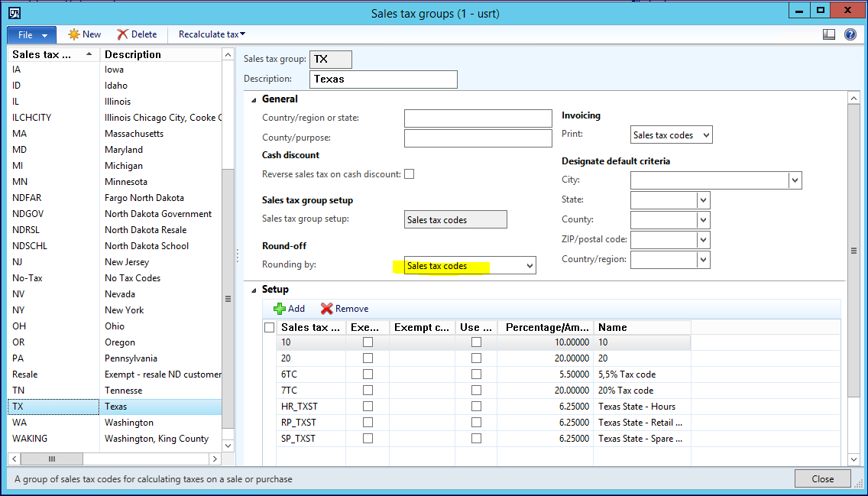Check the Exempt box for HR_TXST row
Viewport: 868px width, 496px height.
(x=368, y=407)
